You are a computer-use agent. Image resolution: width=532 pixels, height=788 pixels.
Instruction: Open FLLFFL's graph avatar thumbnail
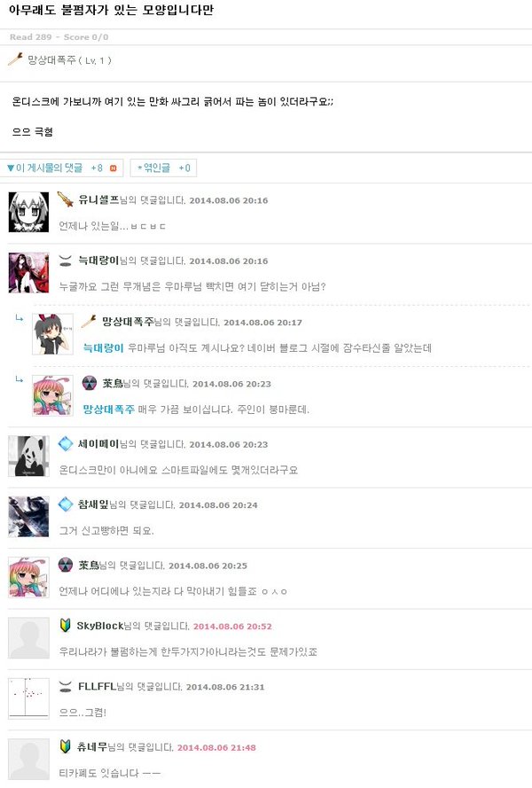[28, 698]
